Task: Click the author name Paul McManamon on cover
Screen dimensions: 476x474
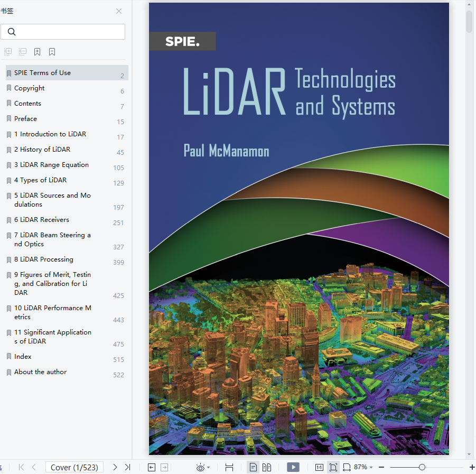Action: tap(227, 151)
